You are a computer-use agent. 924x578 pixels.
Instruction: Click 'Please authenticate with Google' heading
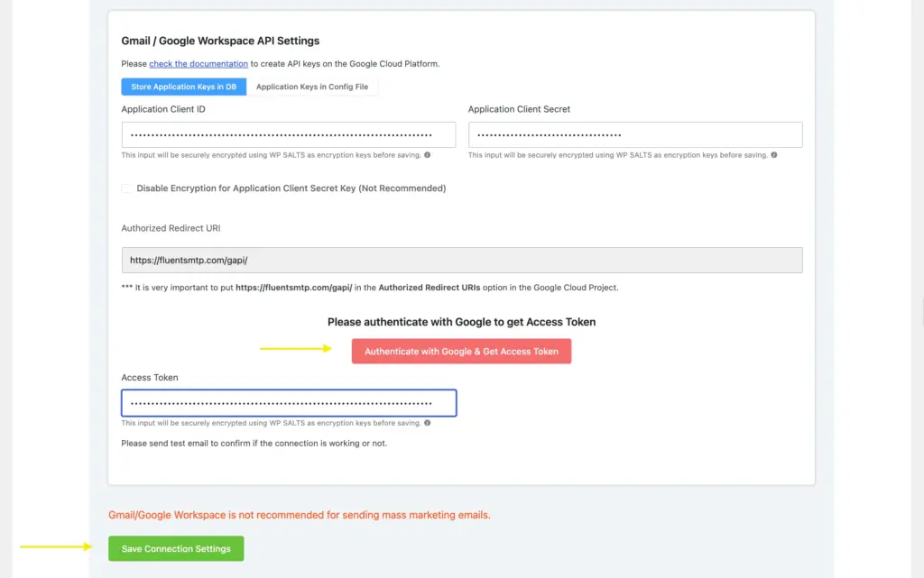[x=461, y=322]
